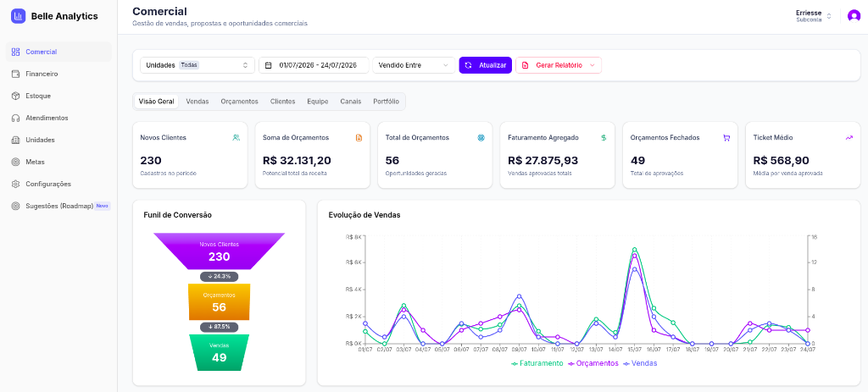Expand the Vendido Entre dropdown
The image size is (868, 392).
[x=414, y=65]
